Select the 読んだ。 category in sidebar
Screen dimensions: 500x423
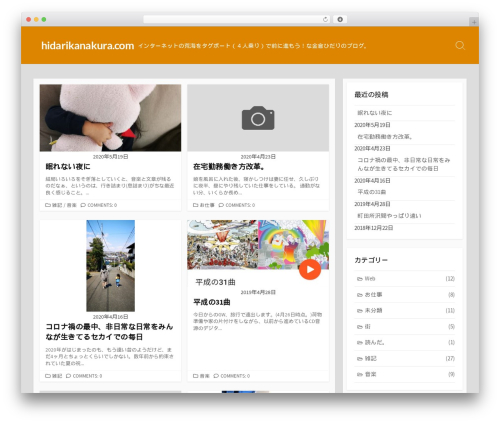coord(374,342)
